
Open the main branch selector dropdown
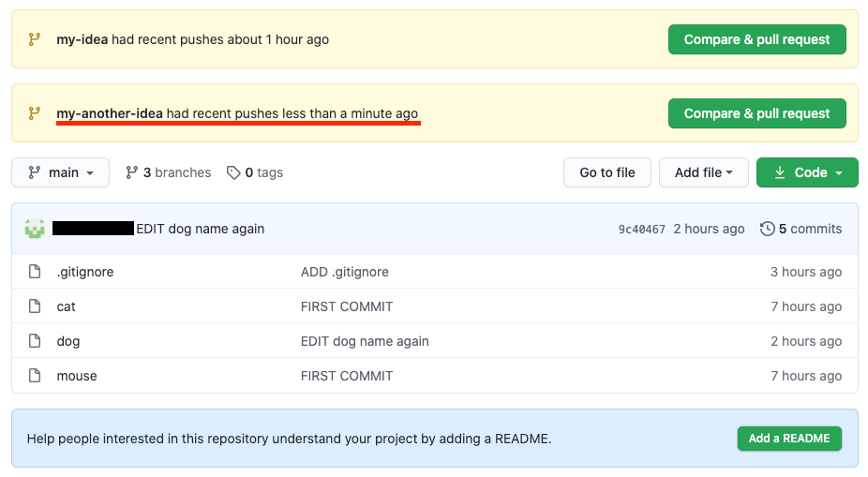click(x=60, y=172)
